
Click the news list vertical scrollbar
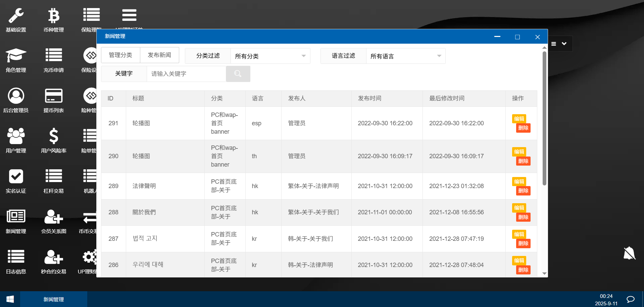[x=544, y=118]
